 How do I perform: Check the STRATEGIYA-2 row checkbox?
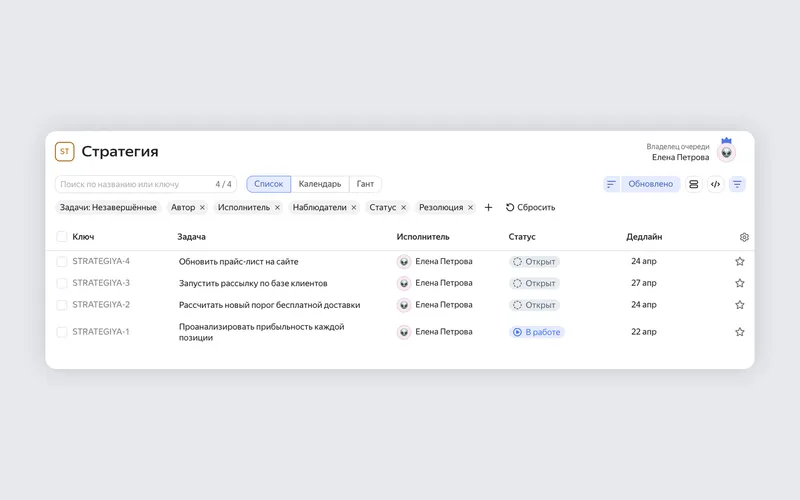[62, 305]
